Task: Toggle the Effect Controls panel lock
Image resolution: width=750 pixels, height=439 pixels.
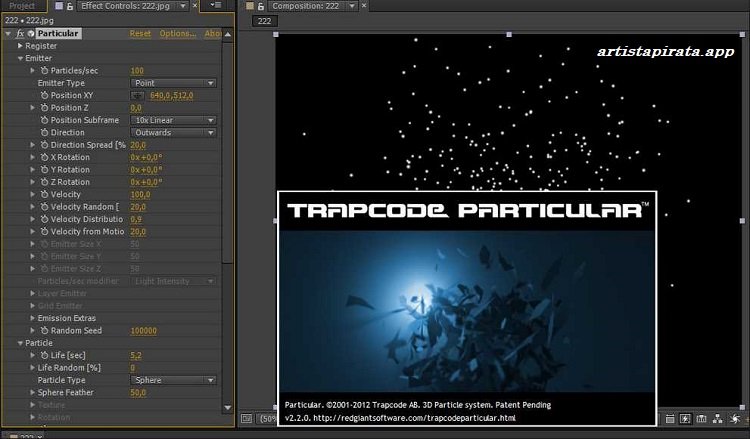Action: point(70,6)
